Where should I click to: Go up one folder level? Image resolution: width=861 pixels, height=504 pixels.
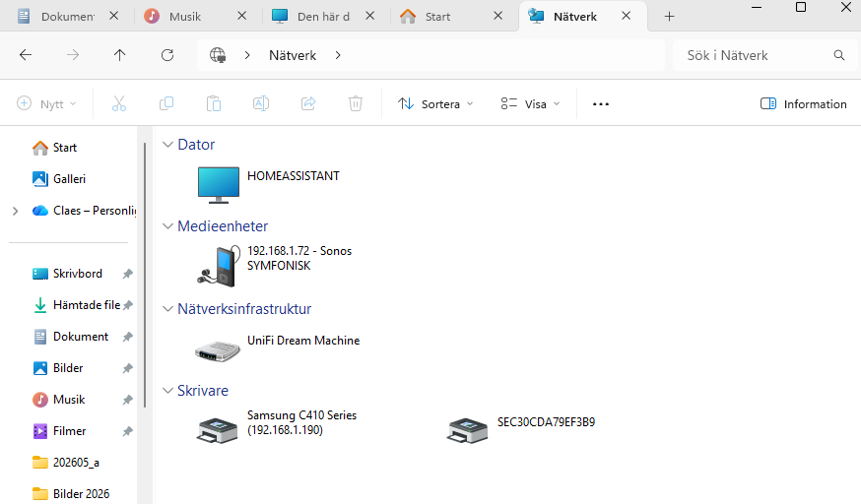[x=120, y=55]
